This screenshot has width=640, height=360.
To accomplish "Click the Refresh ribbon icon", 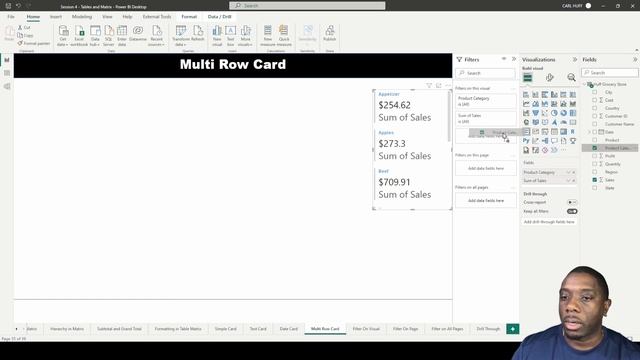I will coord(198,33).
